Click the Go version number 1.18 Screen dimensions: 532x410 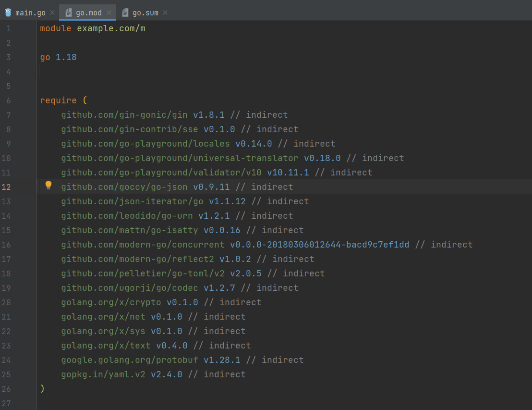coord(66,57)
